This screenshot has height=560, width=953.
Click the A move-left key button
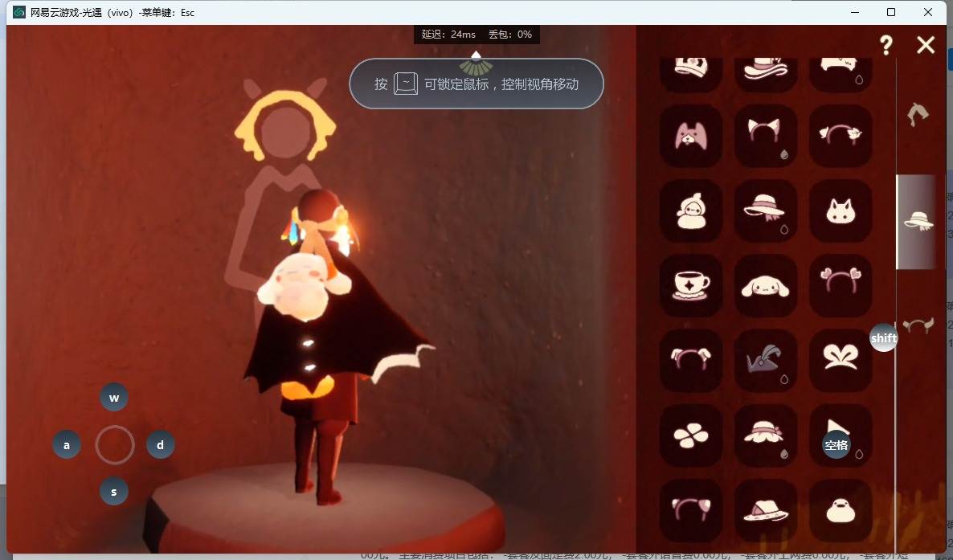pyautogui.click(x=67, y=444)
